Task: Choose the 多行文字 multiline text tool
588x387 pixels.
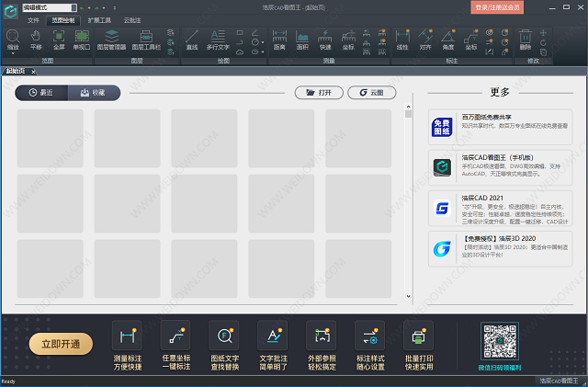Action: tap(218, 40)
